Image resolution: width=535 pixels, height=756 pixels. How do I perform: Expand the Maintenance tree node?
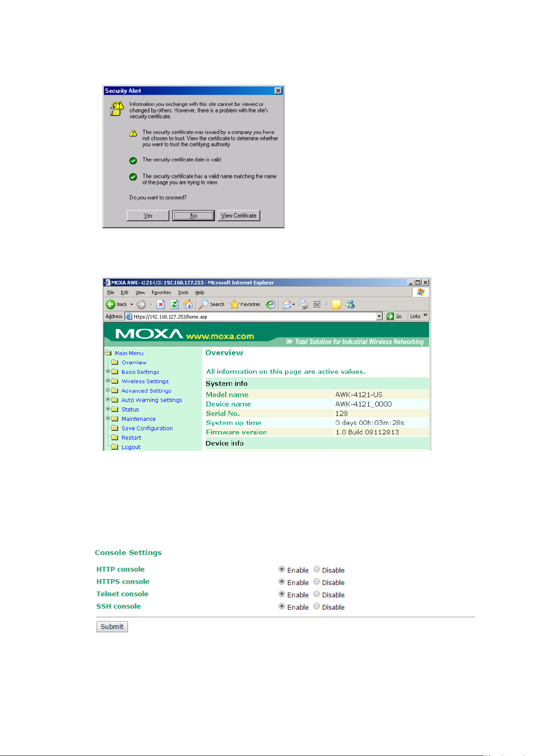[108, 419]
